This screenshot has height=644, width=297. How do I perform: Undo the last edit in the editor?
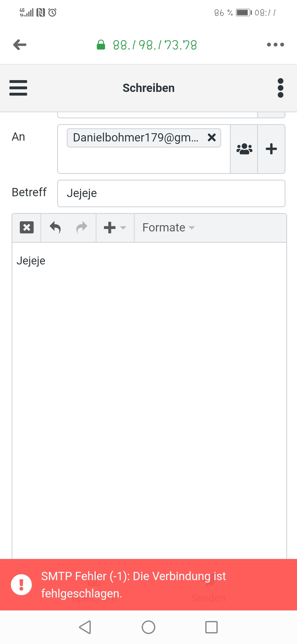(x=55, y=228)
